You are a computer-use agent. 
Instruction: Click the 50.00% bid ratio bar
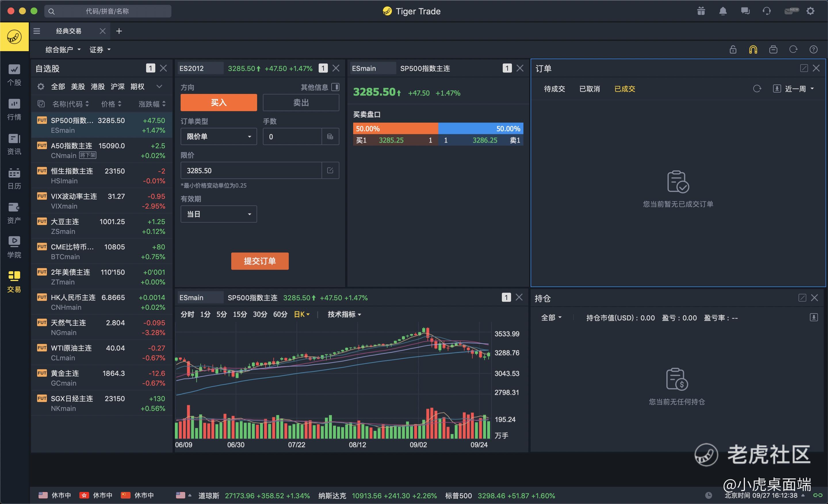coord(395,129)
